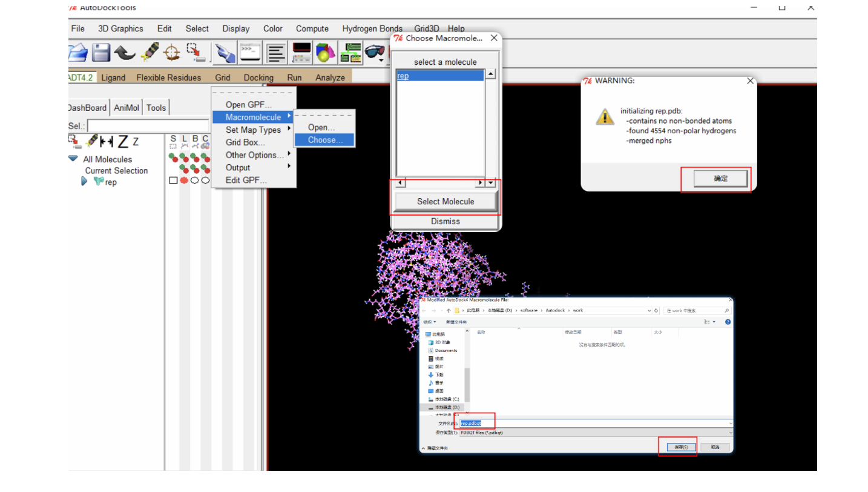Image resolution: width=868 pixels, height=492 pixels.
Task: Open the File menu
Action: coord(77,28)
